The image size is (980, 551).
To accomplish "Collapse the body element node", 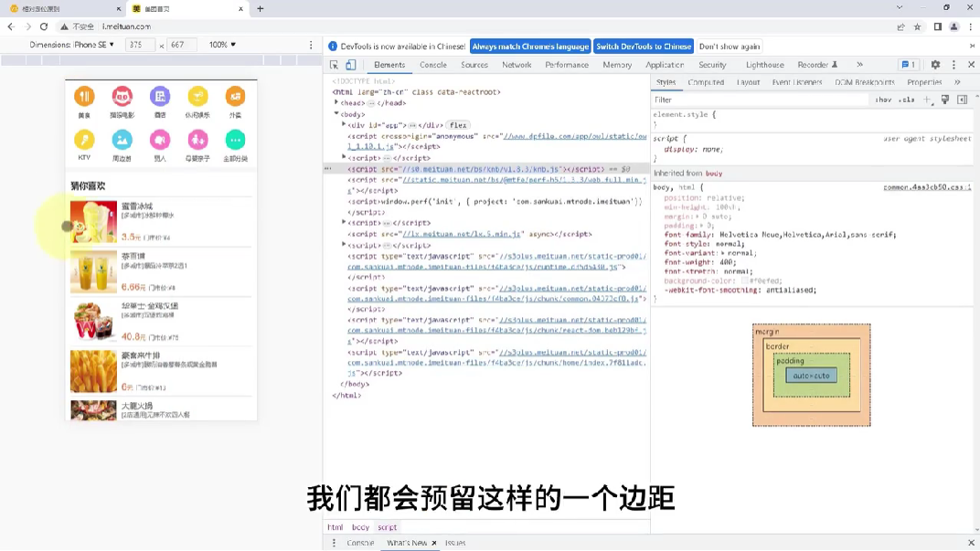I will click(336, 113).
